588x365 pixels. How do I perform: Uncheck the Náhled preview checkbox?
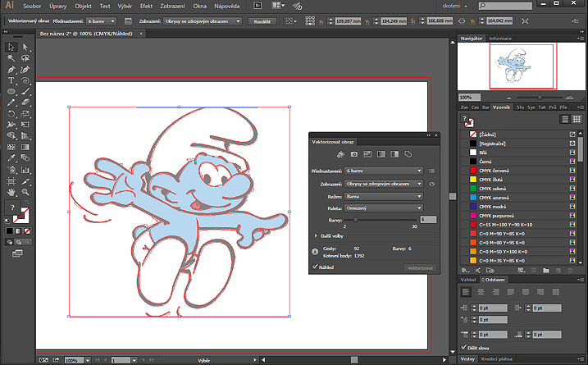(315, 267)
